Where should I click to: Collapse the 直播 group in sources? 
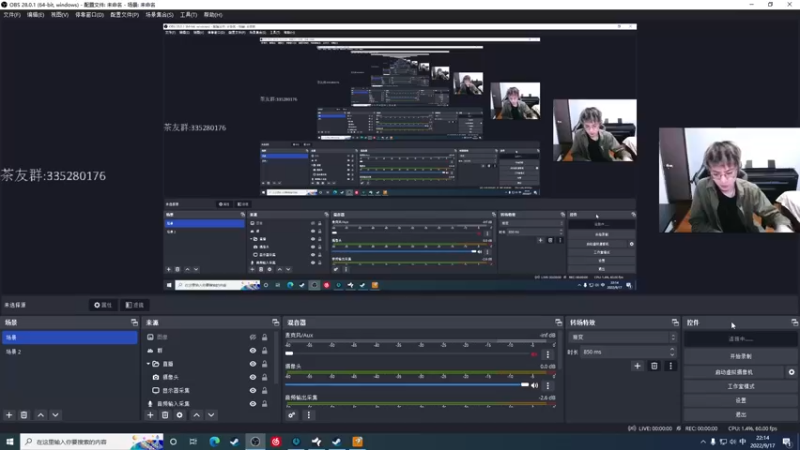(148, 364)
